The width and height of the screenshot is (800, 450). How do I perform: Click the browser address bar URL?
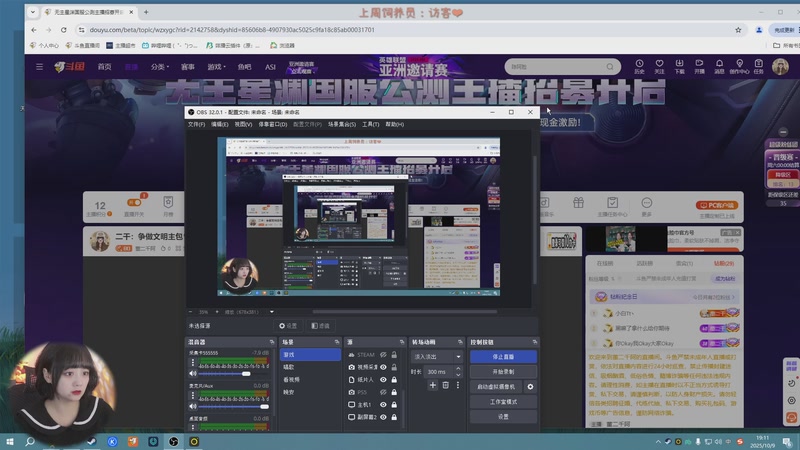232,30
